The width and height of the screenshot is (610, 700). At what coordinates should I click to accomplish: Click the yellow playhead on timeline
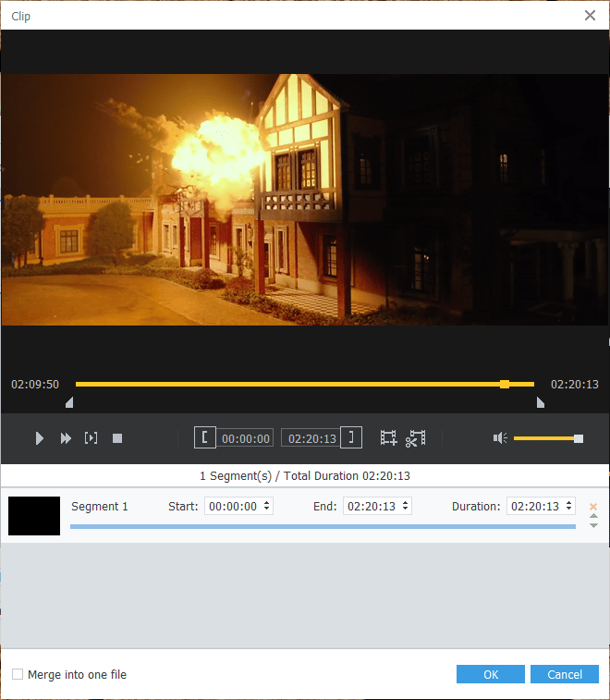click(505, 385)
